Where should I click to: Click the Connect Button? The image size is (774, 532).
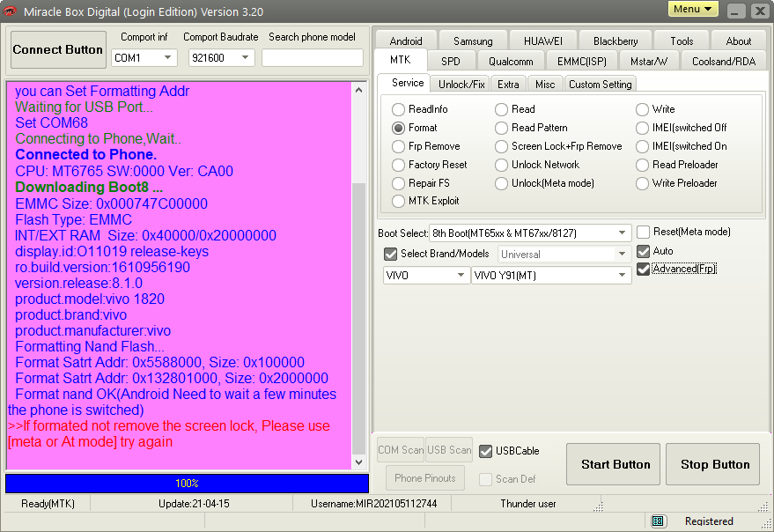pyautogui.click(x=58, y=49)
